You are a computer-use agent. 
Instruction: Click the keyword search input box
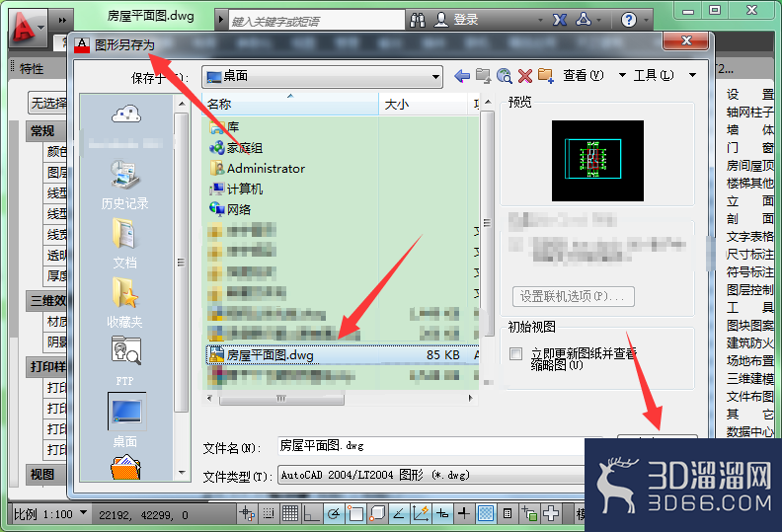[317, 21]
